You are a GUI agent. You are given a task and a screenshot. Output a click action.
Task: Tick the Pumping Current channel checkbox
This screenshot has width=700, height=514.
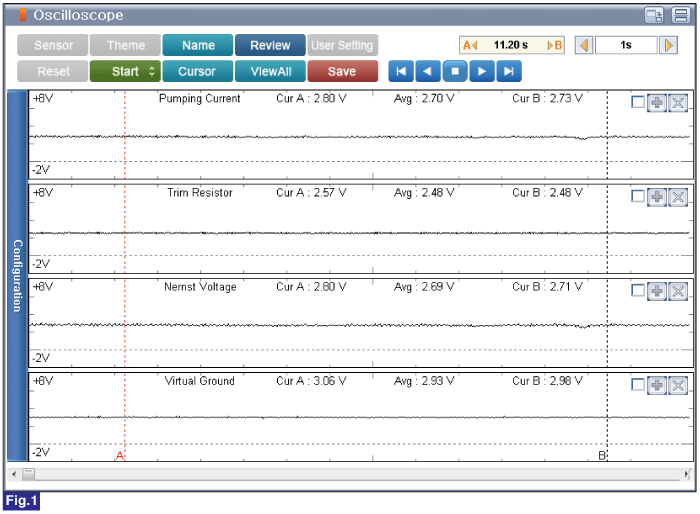[638, 102]
